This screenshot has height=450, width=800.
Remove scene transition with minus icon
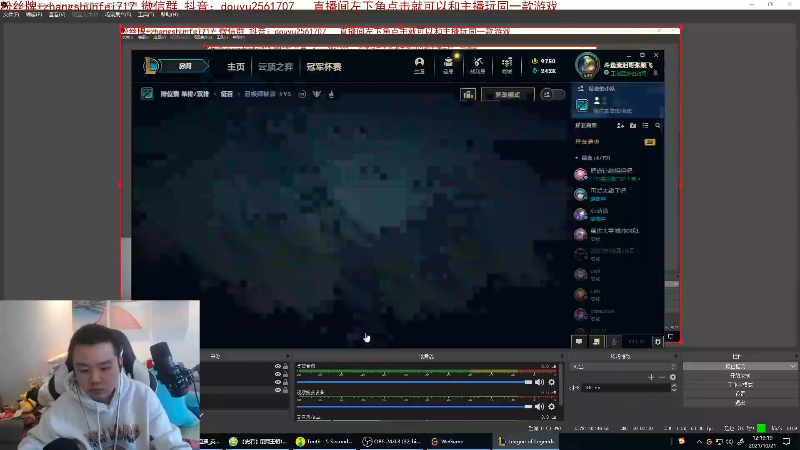[x=662, y=377]
